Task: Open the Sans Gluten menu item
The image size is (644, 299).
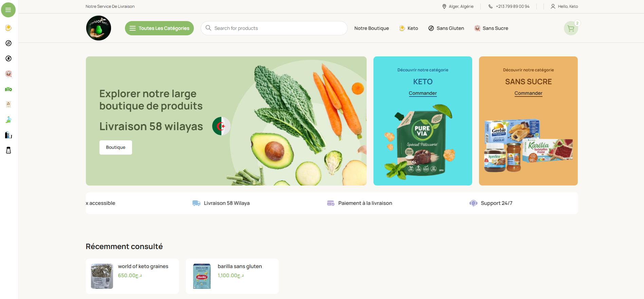Action: (446, 28)
